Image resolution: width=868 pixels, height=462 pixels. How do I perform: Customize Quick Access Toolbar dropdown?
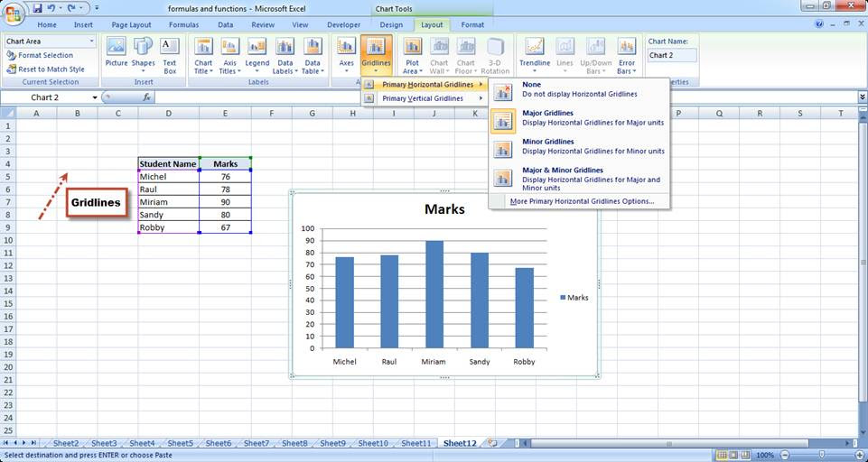tap(97, 8)
